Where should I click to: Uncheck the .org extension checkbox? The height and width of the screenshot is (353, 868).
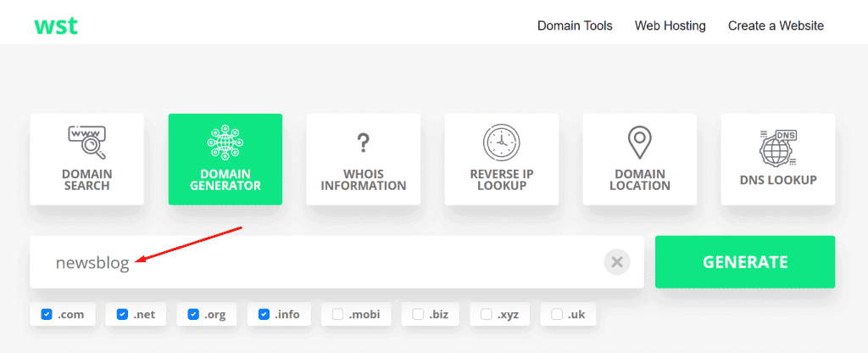[193, 315]
